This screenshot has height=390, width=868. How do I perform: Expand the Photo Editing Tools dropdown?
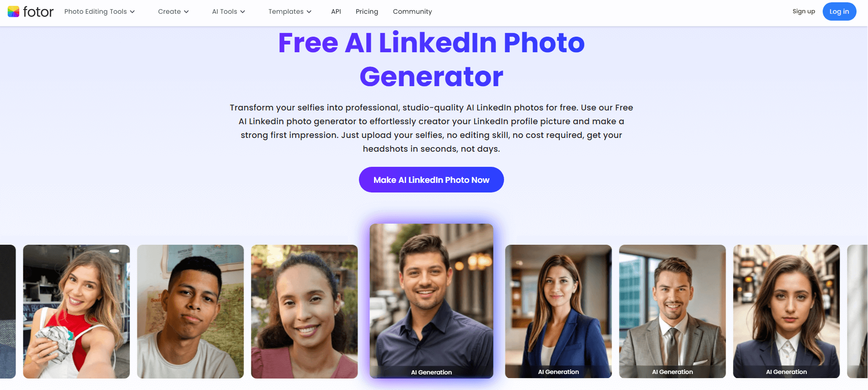(x=99, y=11)
